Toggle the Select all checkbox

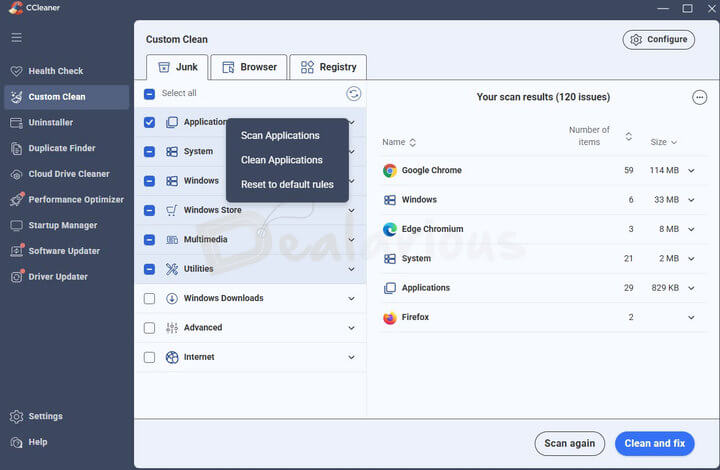coord(149,94)
